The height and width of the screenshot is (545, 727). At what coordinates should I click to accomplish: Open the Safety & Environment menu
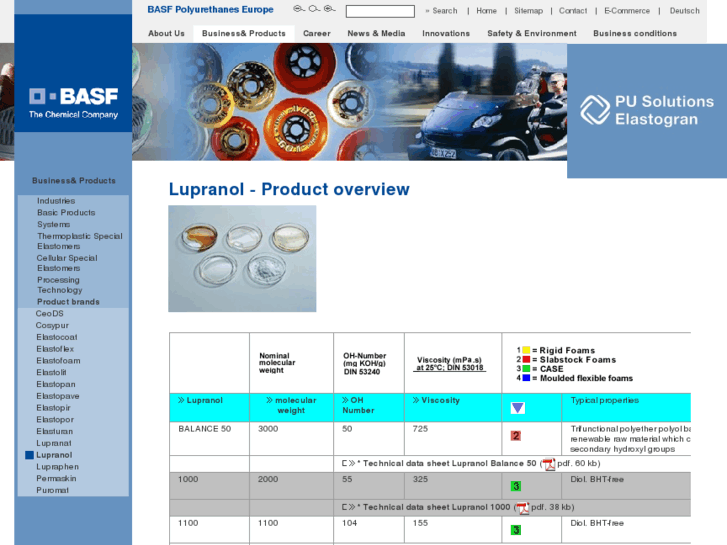pos(532,33)
